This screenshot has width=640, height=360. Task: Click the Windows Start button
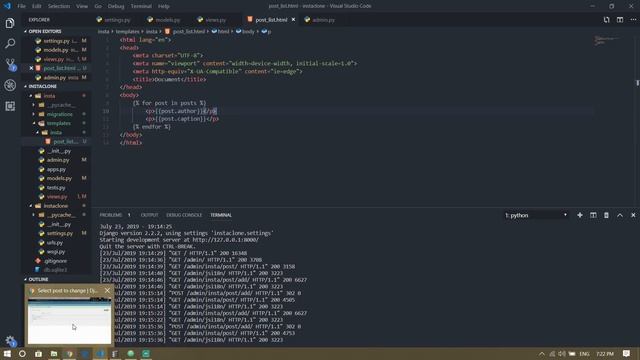7,353
